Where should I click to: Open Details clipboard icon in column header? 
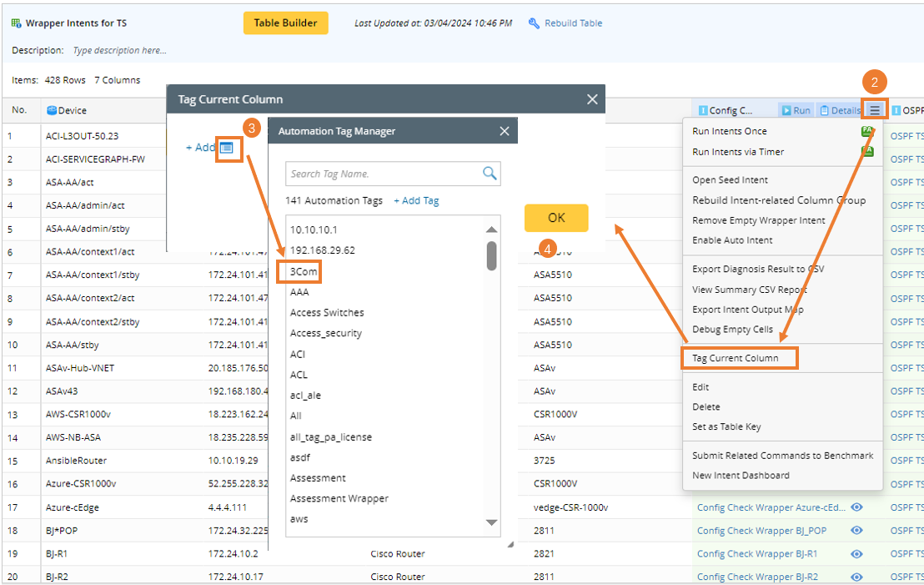click(x=824, y=110)
